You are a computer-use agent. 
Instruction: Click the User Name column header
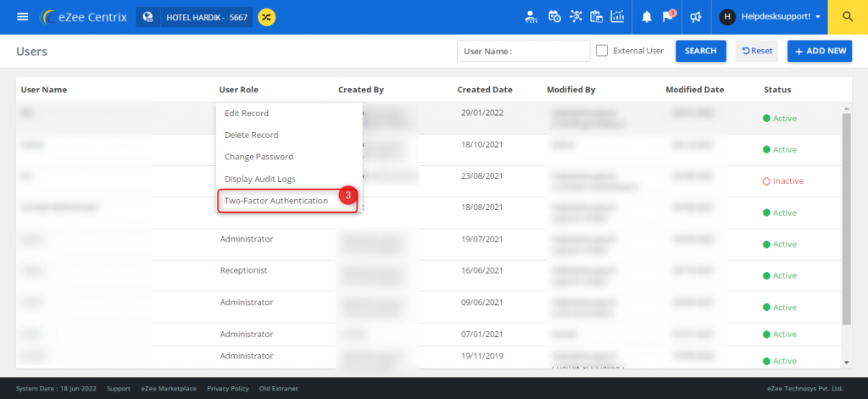click(44, 90)
